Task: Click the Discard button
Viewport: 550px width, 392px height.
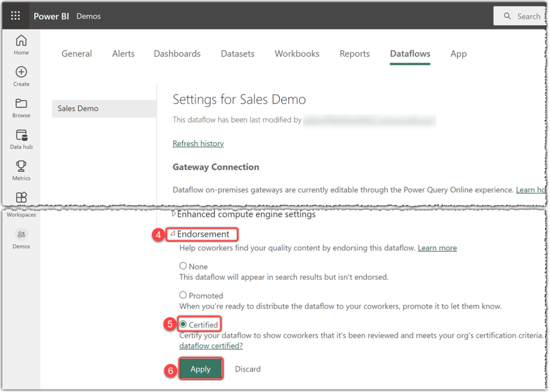Action: pos(248,369)
